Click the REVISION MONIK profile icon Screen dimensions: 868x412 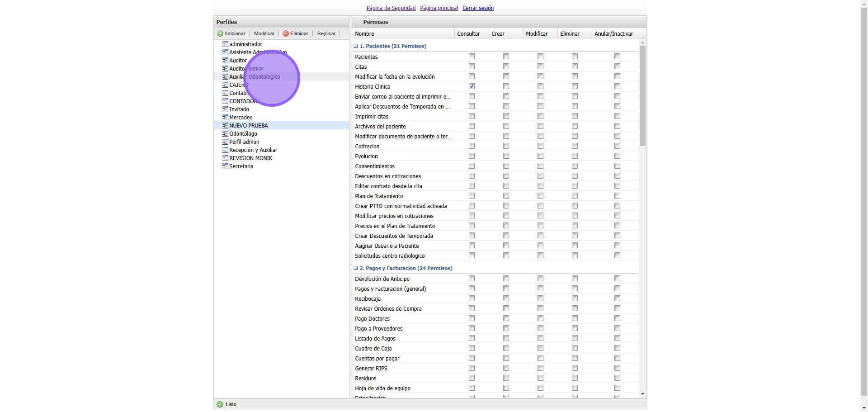[225, 158]
